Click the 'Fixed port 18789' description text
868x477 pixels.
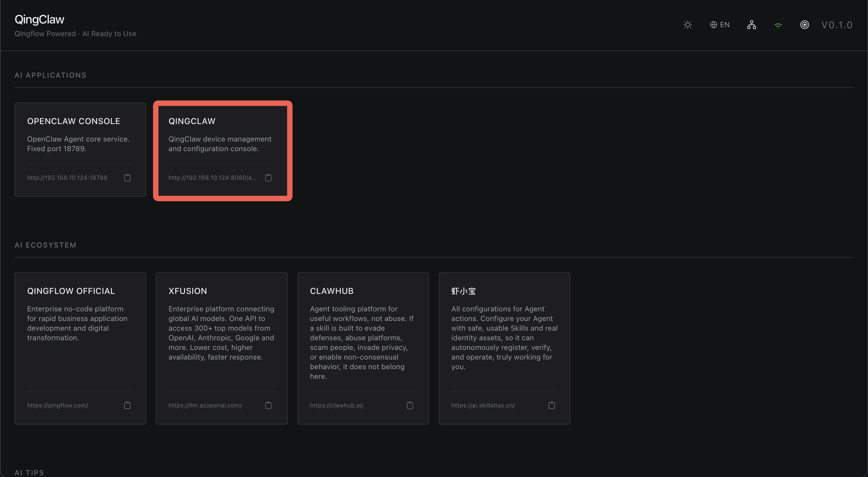click(x=57, y=149)
